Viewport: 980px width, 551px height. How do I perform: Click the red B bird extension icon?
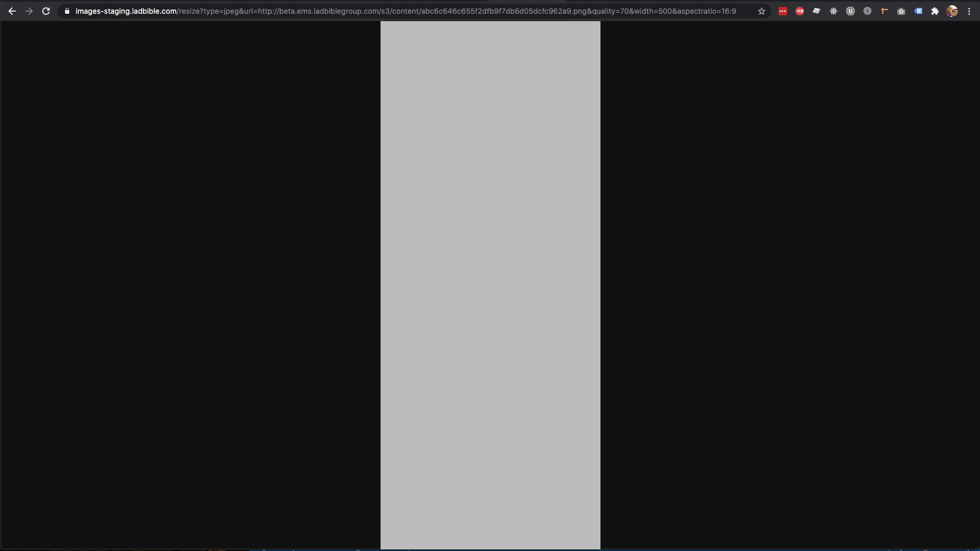800,11
